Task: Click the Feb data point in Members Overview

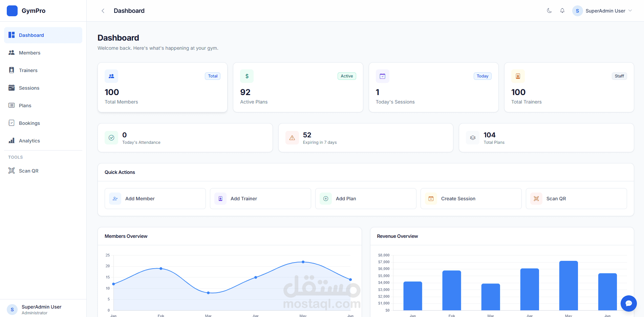Action: [x=161, y=269]
